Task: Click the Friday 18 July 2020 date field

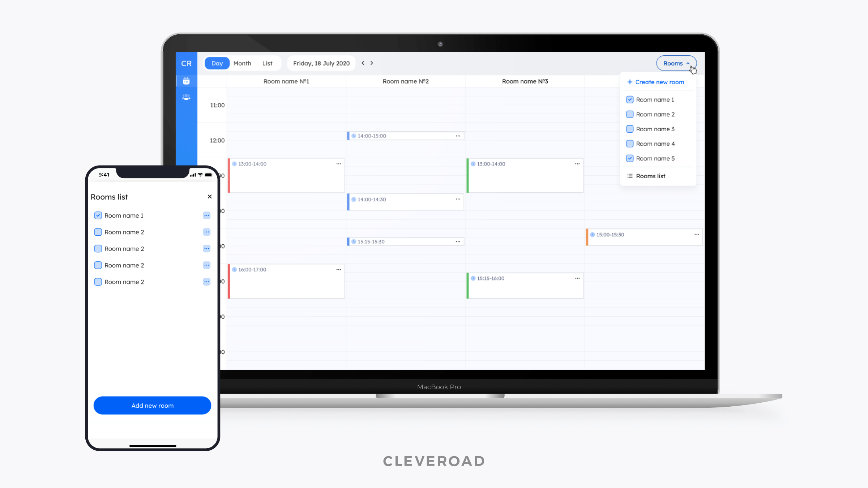Action: click(321, 63)
